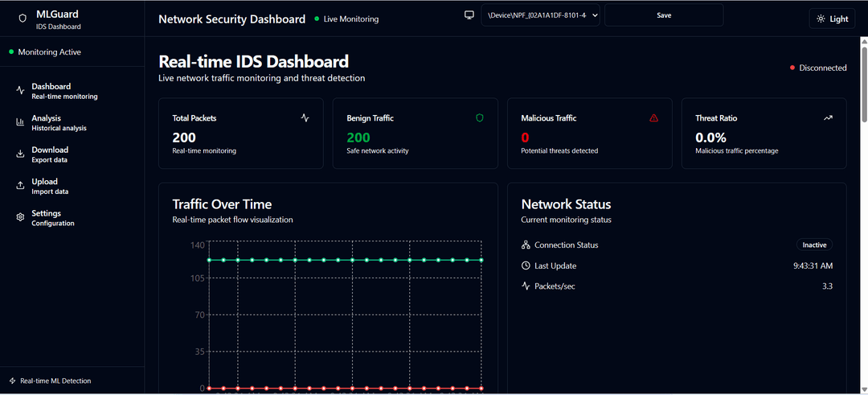Click the Inactive connection status badge
This screenshot has width=868, height=395.
click(814, 245)
